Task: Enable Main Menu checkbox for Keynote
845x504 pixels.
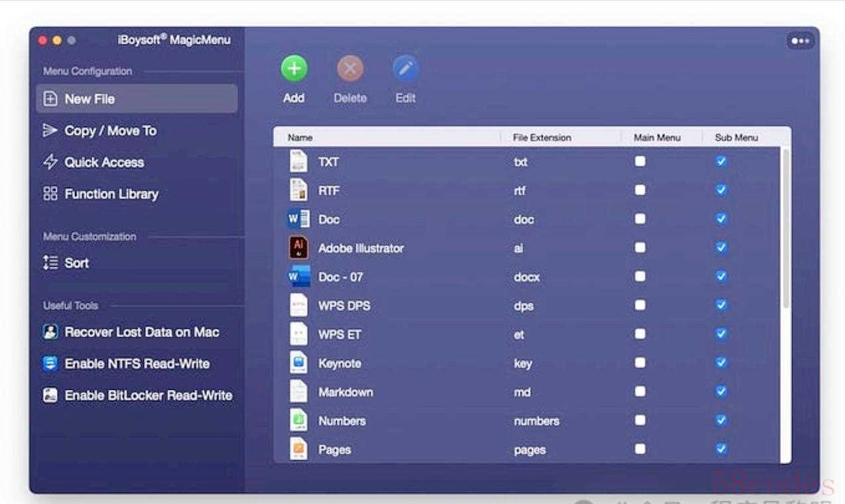Action: (640, 363)
